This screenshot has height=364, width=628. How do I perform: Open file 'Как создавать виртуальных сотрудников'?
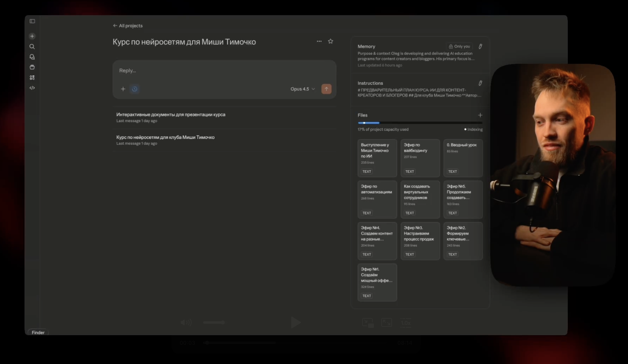tap(420, 199)
